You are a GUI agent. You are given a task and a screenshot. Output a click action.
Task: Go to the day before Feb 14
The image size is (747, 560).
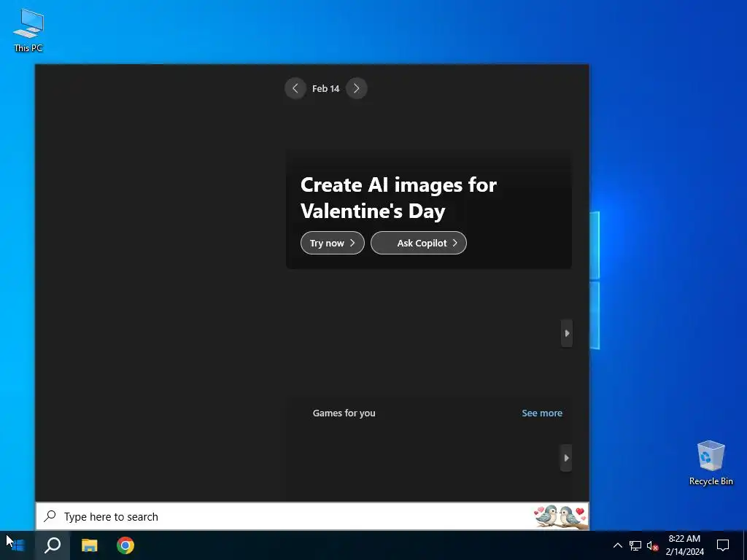pyautogui.click(x=295, y=88)
